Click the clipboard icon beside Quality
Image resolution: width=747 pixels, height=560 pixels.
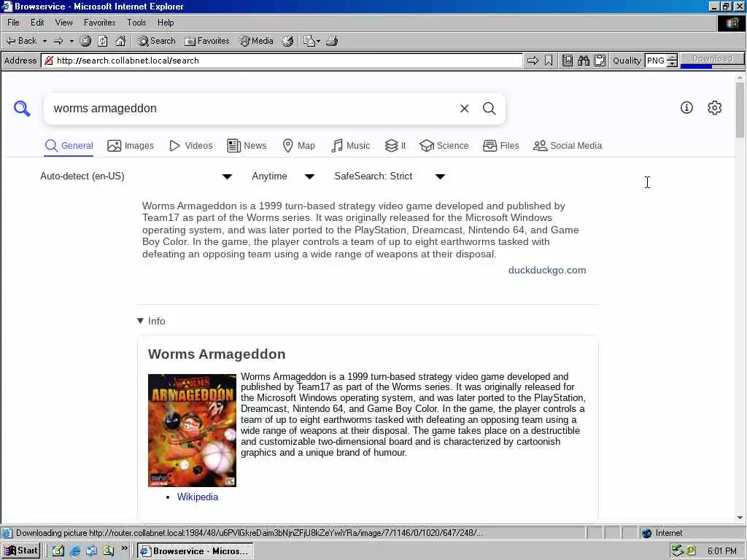click(600, 61)
